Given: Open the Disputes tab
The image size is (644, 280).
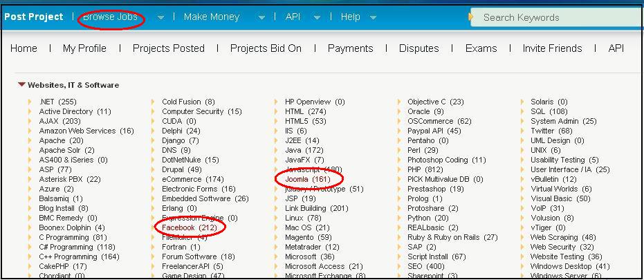Looking at the screenshot, I should (x=419, y=48).
